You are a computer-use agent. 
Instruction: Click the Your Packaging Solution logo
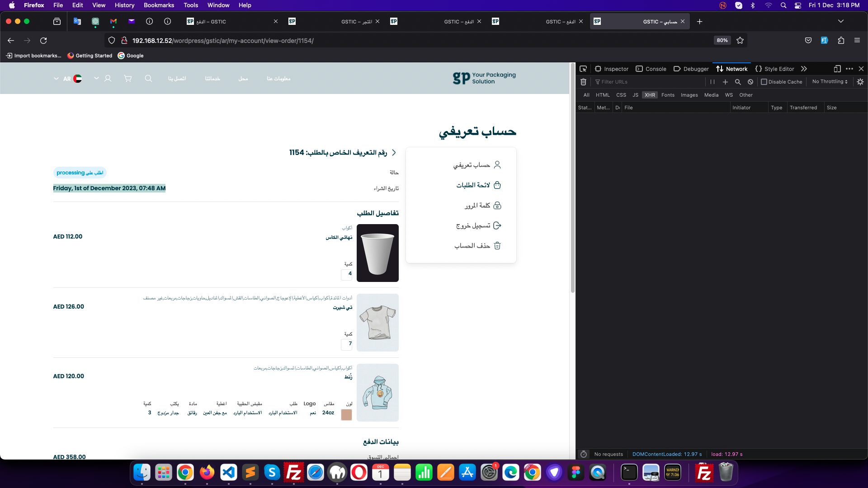point(484,78)
